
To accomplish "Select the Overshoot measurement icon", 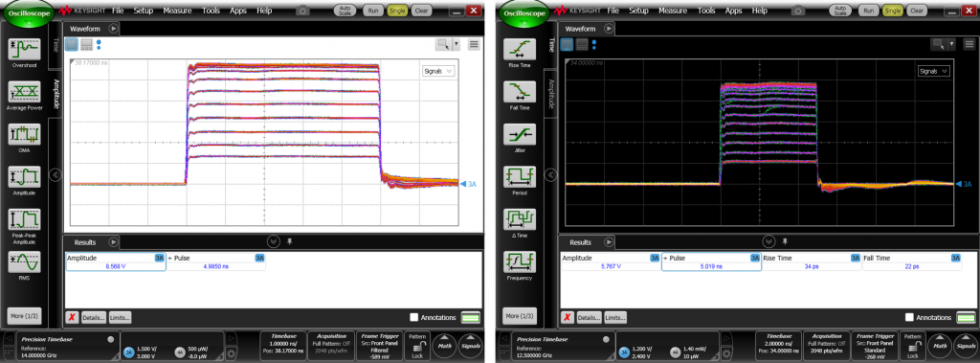I will click(x=24, y=49).
